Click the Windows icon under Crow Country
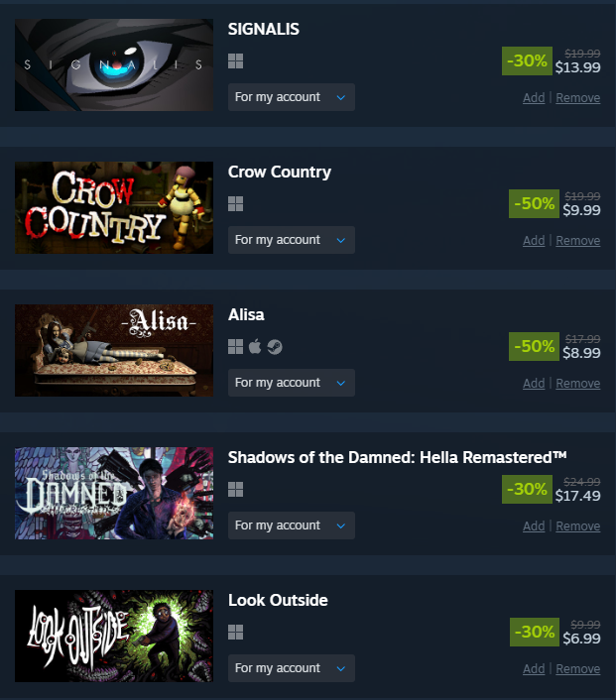This screenshot has width=616, height=700. [235, 204]
